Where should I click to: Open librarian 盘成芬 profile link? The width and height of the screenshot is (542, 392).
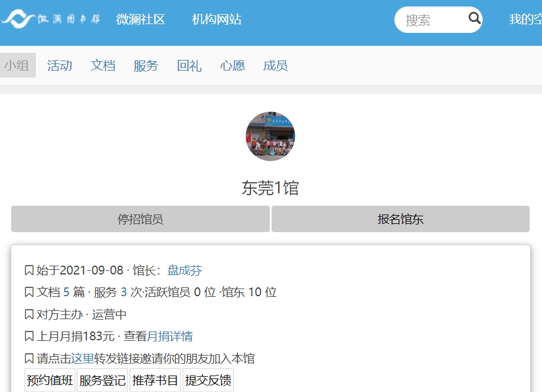click(x=185, y=270)
